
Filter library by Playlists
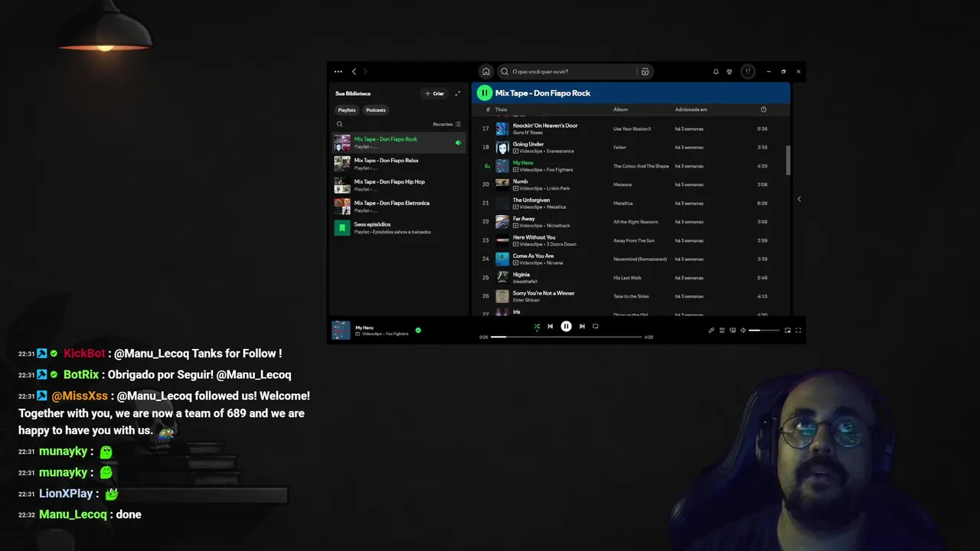tap(347, 110)
